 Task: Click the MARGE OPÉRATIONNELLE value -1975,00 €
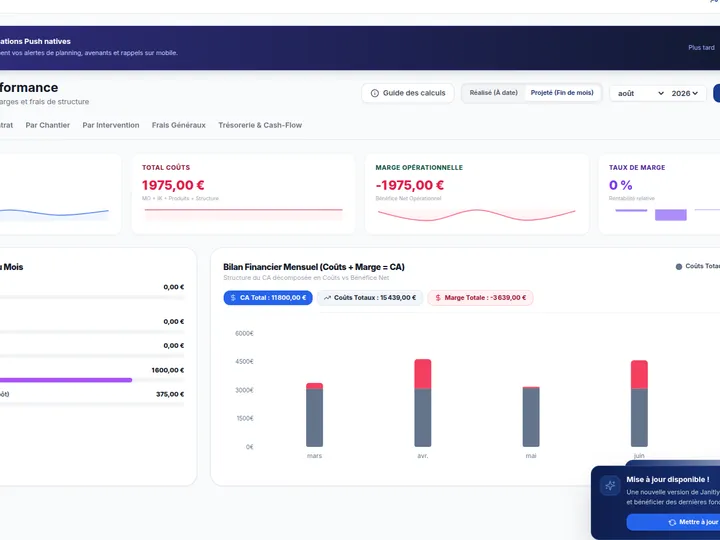[x=410, y=185]
